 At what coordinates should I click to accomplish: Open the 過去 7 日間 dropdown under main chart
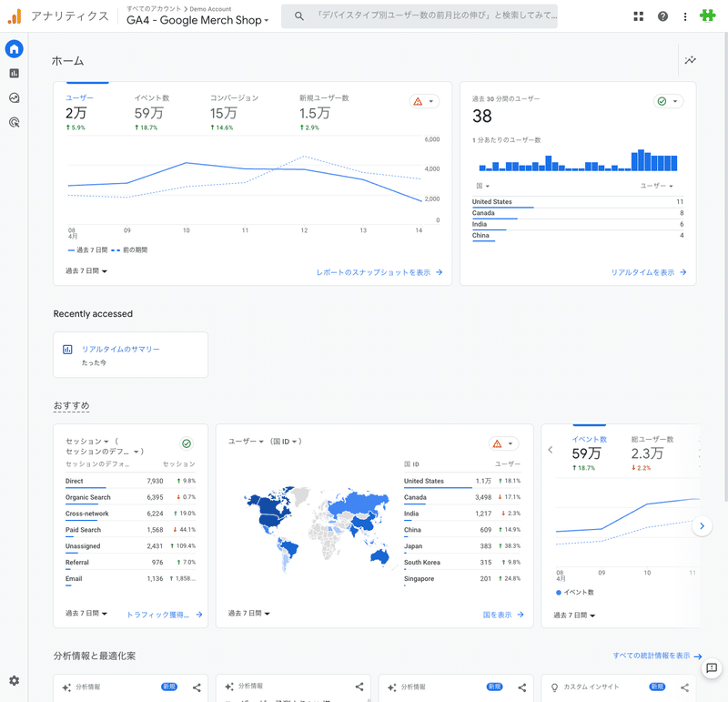(x=86, y=270)
